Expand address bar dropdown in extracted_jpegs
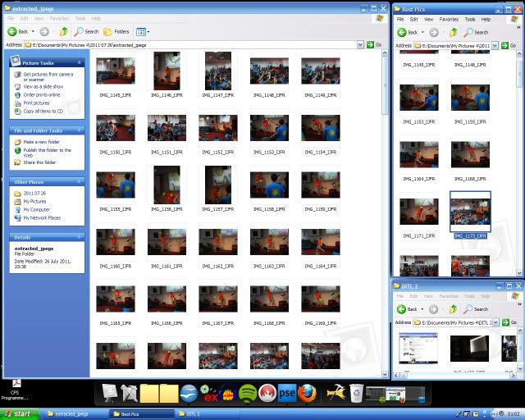Screen dimensions: 525x420 pyautogui.click(x=360, y=45)
